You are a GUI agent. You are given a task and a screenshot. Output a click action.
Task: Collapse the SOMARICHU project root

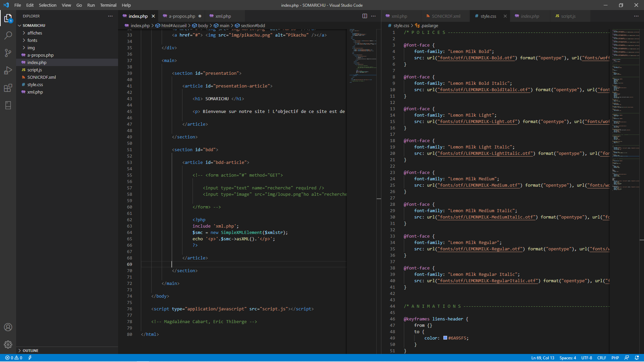point(34,25)
